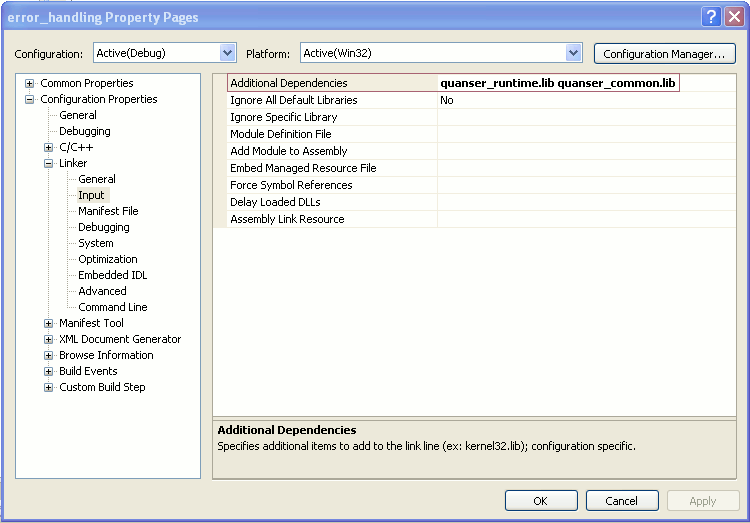Select Input under Linker
The image size is (750, 523).
click(91, 195)
